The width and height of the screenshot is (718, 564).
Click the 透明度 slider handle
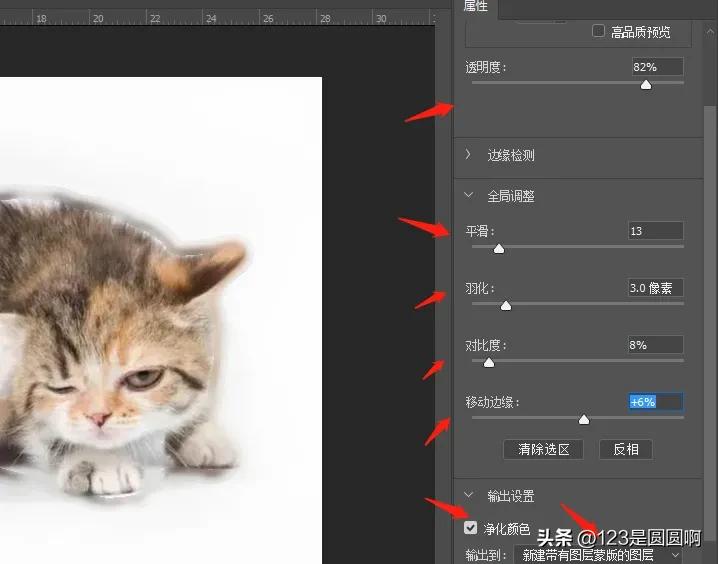pos(646,85)
